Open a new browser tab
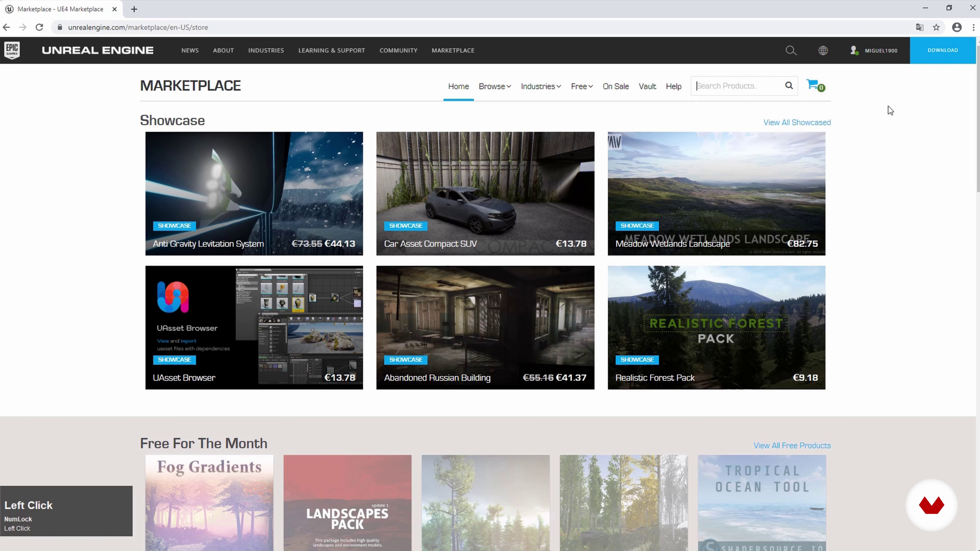Screen dimensions: 980x551 pyautogui.click(x=134, y=9)
